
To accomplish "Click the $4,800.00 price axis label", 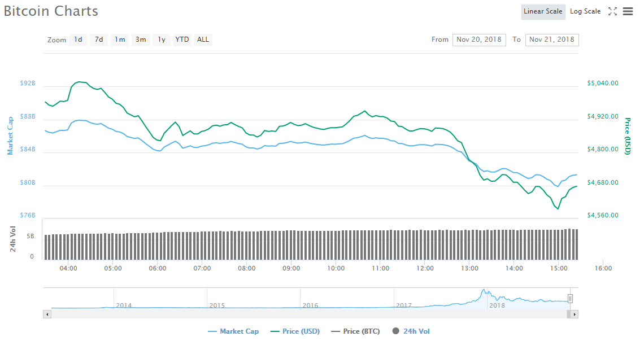I will (x=603, y=150).
